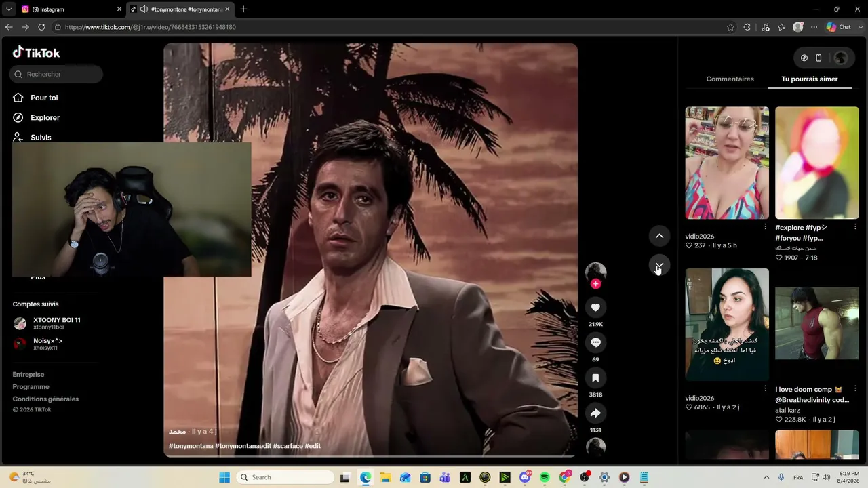Open the FRA language indicator in tray
The height and width of the screenshot is (488, 868).
tap(798, 477)
